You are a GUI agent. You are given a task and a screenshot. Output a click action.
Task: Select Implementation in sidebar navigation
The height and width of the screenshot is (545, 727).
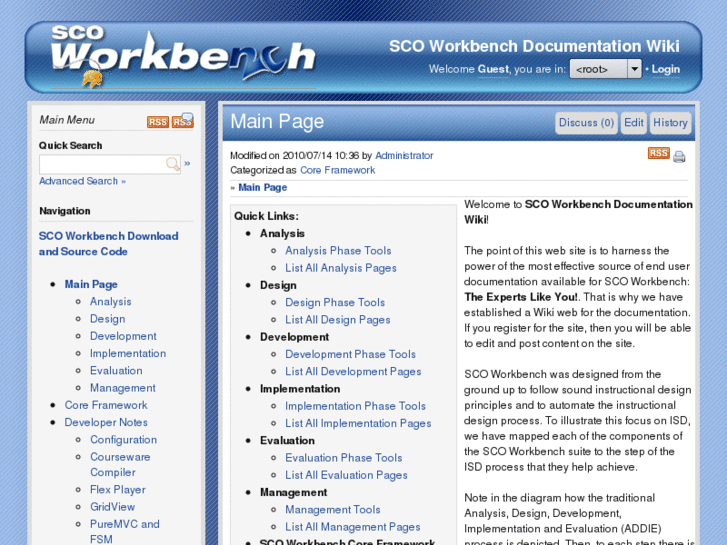pos(128,353)
